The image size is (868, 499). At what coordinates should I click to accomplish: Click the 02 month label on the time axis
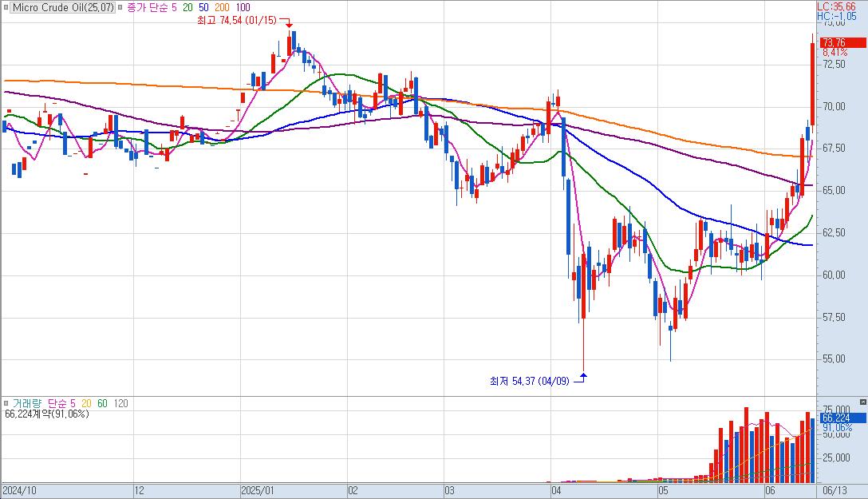[x=353, y=491]
